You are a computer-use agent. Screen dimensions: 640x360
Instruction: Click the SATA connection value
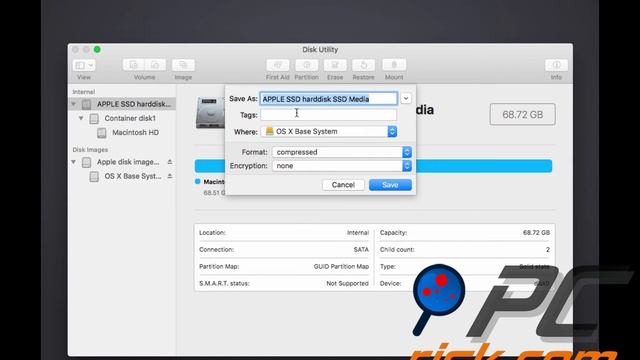(x=361, y=249)
